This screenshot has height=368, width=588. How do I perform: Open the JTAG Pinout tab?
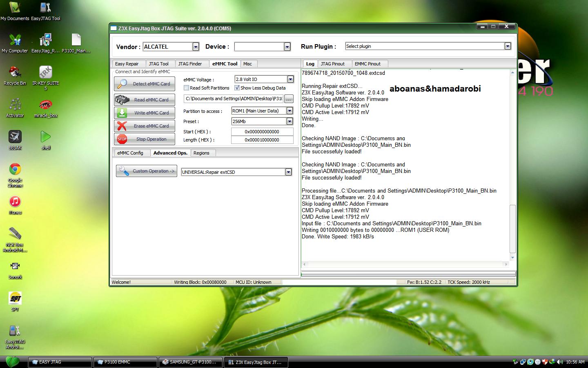334,64
